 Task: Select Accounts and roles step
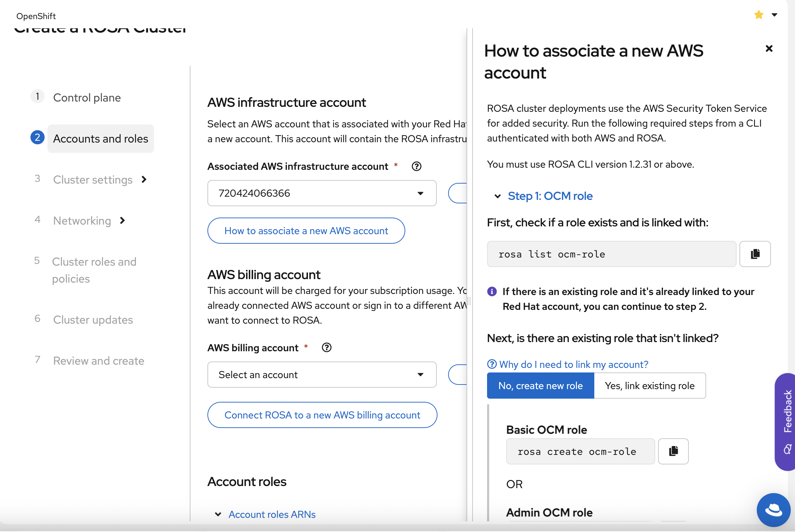coord(101,139)
